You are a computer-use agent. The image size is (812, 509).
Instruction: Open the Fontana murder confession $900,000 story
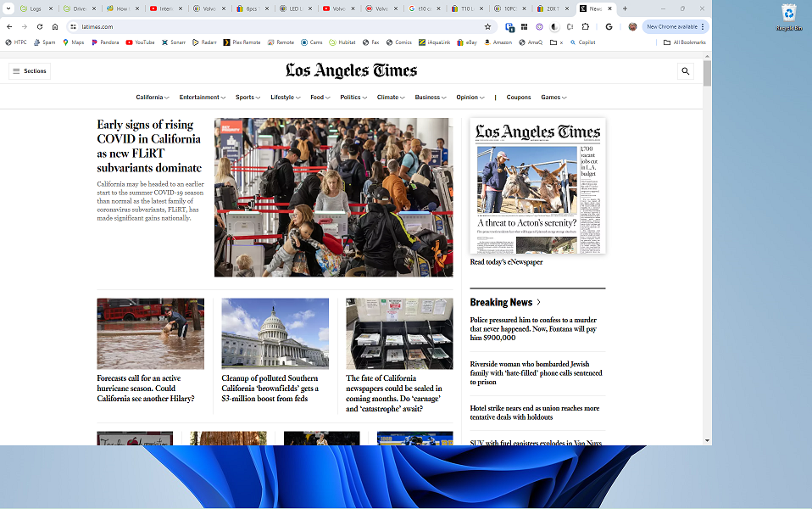pyautogui.click(x=533, y=328)
